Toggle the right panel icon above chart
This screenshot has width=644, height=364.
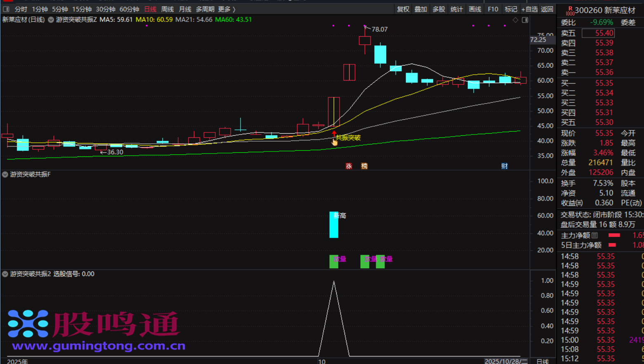point(525,20)
